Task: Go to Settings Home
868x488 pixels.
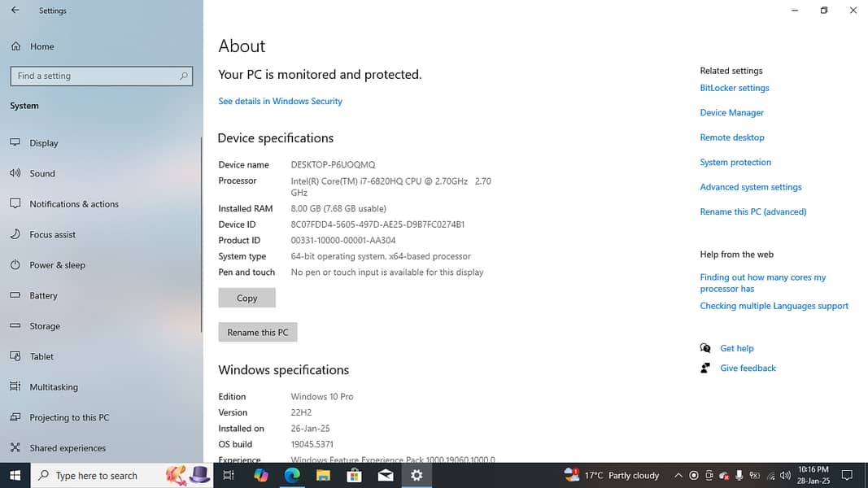Action: pyautogui.click(x=41, y=46)
